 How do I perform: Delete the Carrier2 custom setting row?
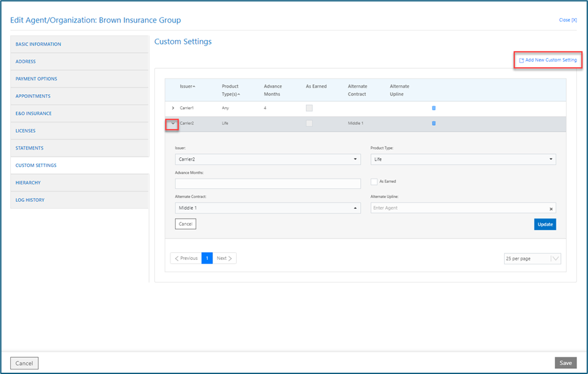pos(434,123)
